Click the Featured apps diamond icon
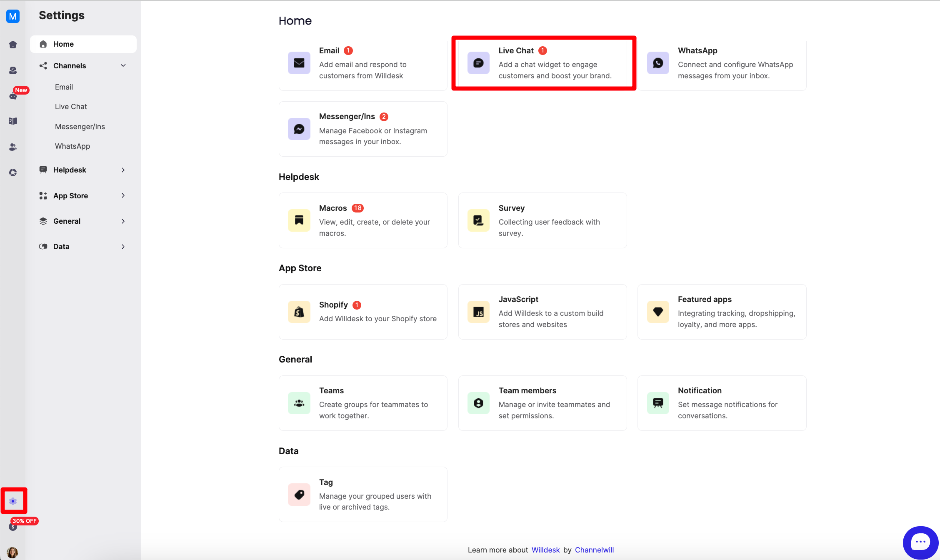The image size is (940, 560). [658, 312]
